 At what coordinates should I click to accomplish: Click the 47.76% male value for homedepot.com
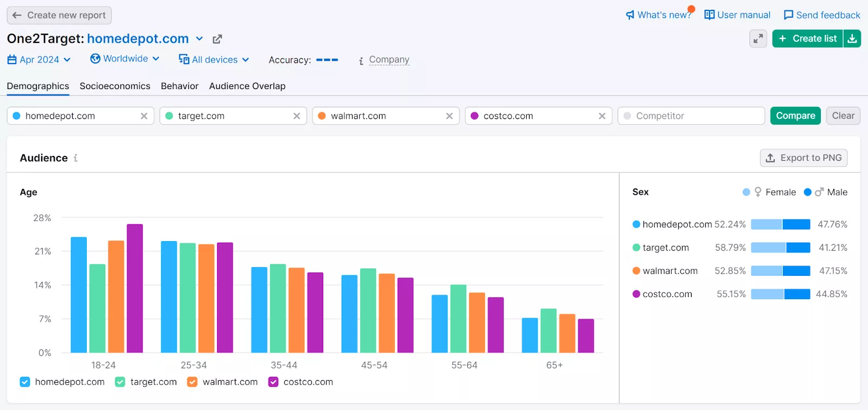832,224
